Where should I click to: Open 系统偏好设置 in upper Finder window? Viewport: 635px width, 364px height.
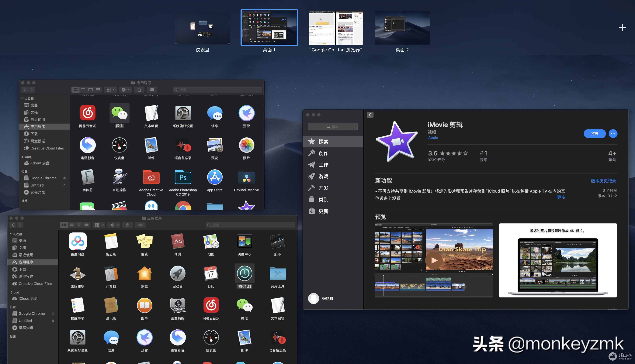coord(183,113)
